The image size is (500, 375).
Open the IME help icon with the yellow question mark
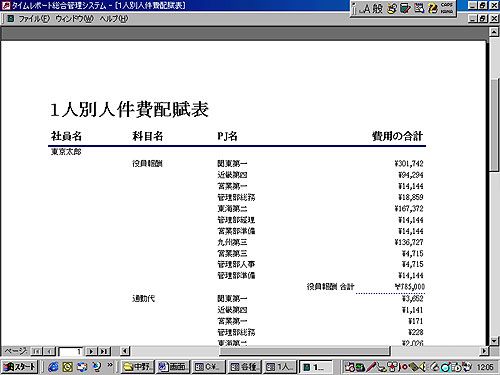(x=433, y=8)
